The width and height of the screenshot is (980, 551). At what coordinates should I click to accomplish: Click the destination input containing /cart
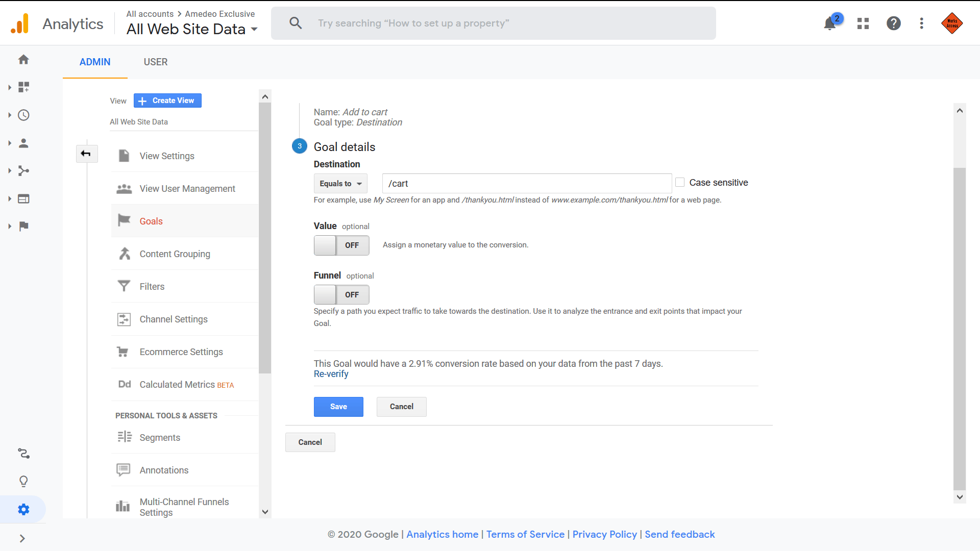tap(527, 183)
